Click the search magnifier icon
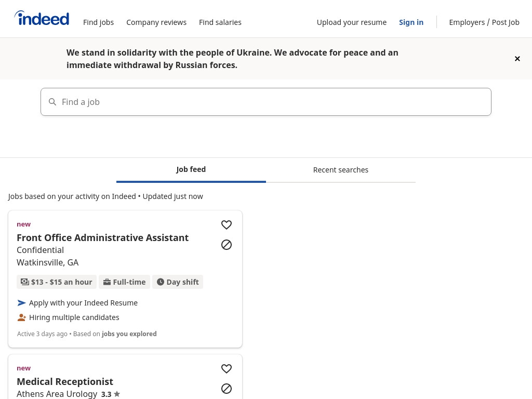 tap(52, 102)
